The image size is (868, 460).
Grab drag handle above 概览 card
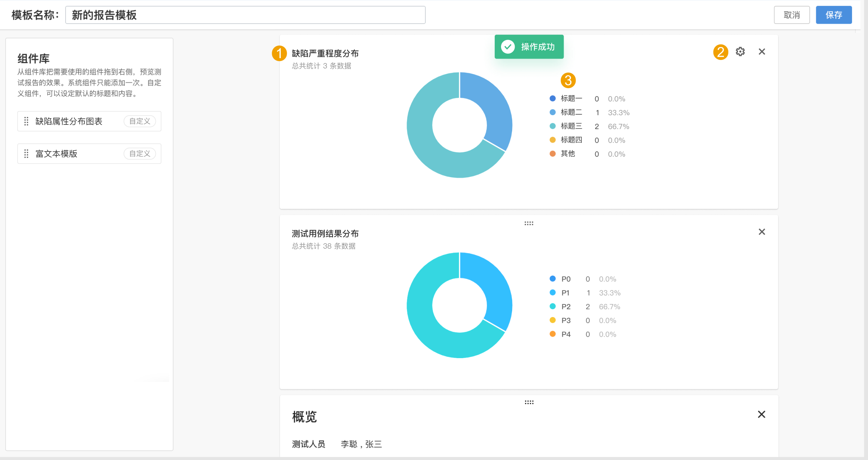[529, 402]
